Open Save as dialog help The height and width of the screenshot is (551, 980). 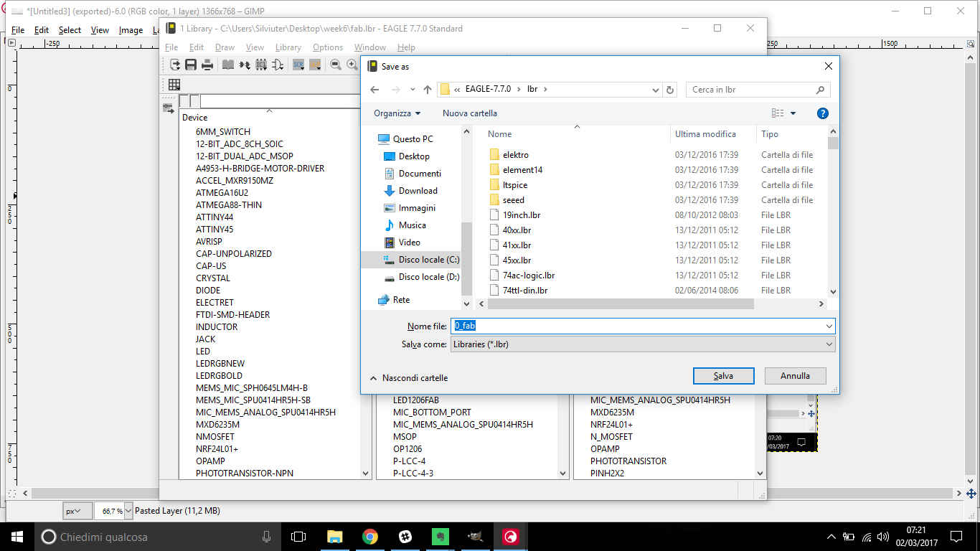pyautogui.click(x=823, y=113)
